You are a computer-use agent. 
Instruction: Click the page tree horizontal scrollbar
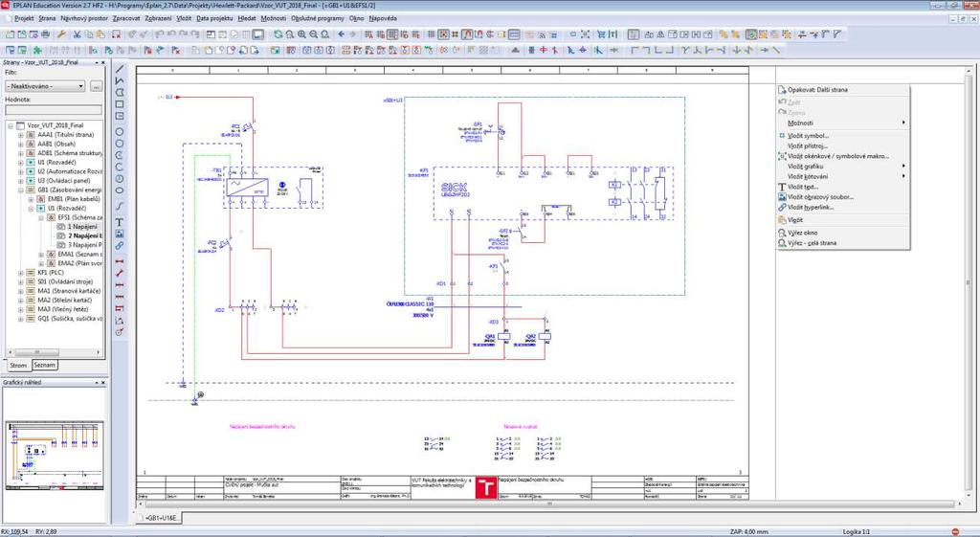pyautogui.click(x=55, y=352)
